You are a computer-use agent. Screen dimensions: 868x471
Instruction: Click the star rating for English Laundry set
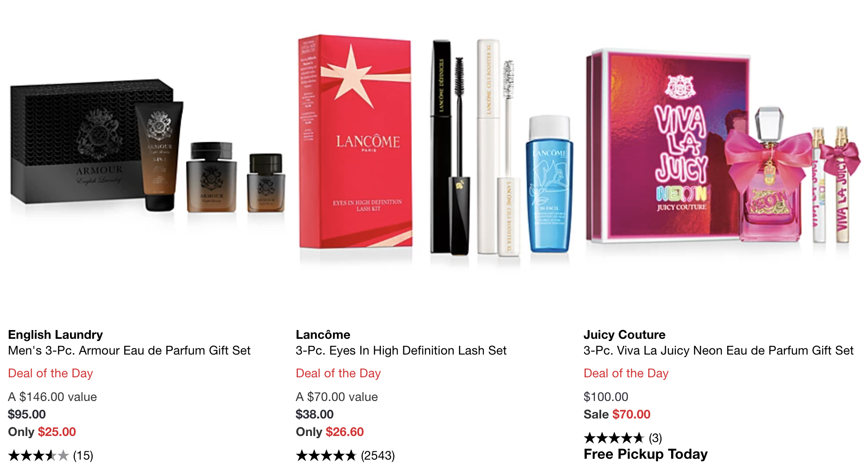[39, 456]
